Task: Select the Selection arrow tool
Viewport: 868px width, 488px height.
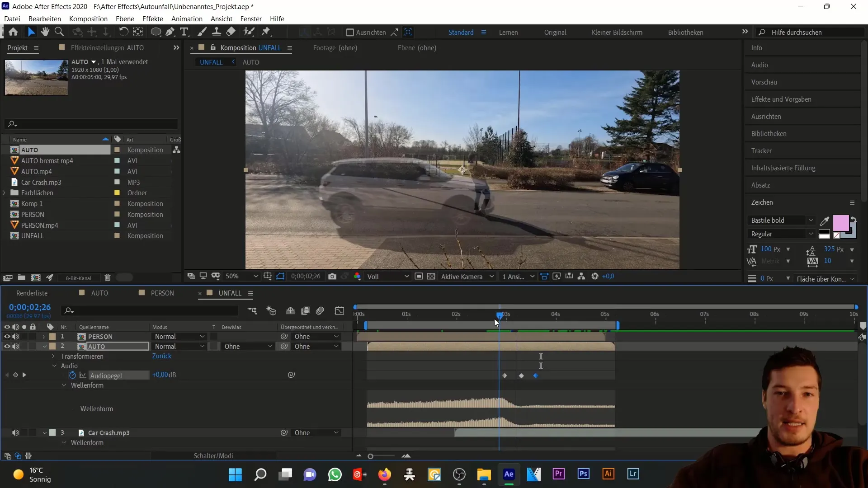Action: coord(31,32)
